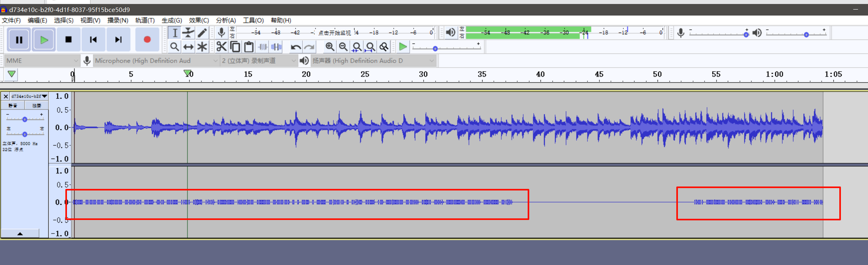
Task: Click the Paste clipboard icon
Action: point(249,47)
